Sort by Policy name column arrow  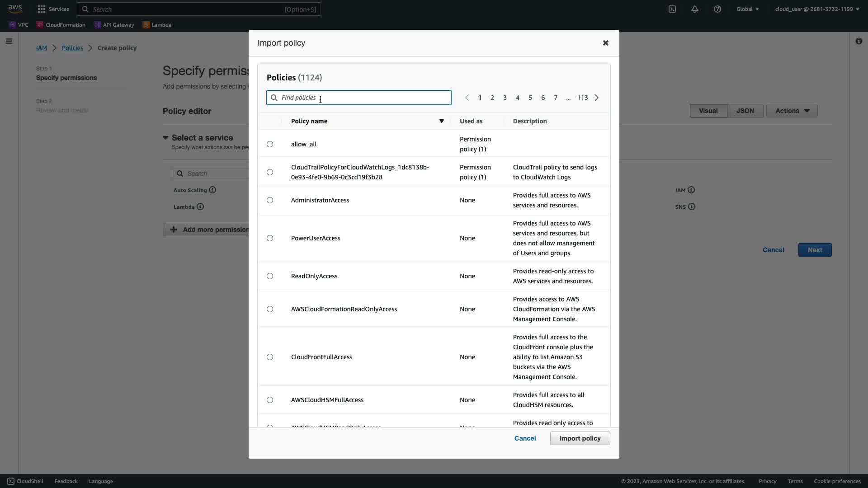442,121
